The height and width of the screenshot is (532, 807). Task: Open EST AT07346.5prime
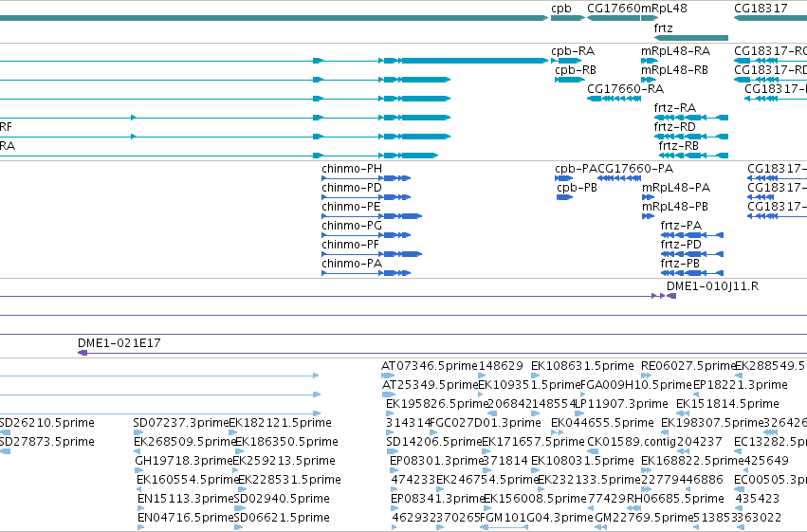pyautogui.click(x=388, y=376)
